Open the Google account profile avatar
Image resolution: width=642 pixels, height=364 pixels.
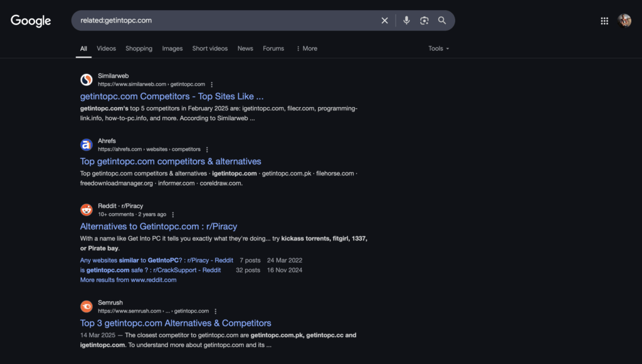point(624,21)
